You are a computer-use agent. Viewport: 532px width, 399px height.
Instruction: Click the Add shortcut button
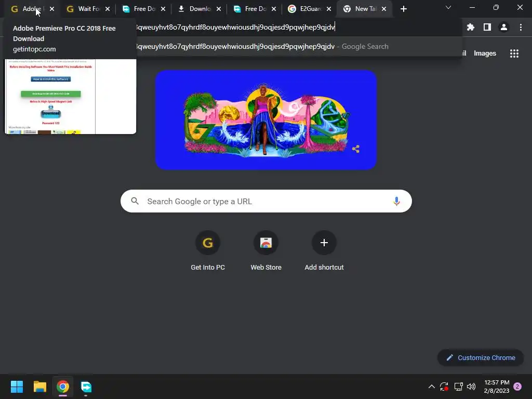tap(324, 251)
